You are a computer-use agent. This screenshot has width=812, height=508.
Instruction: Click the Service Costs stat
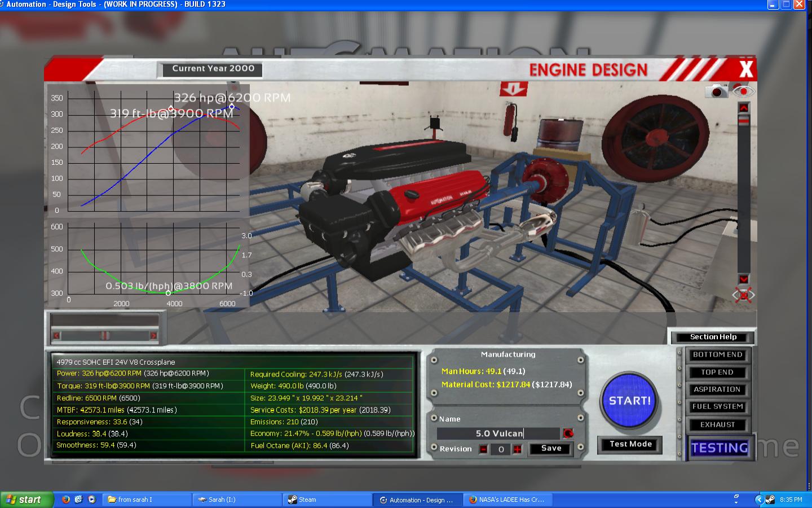pos(320,410)
